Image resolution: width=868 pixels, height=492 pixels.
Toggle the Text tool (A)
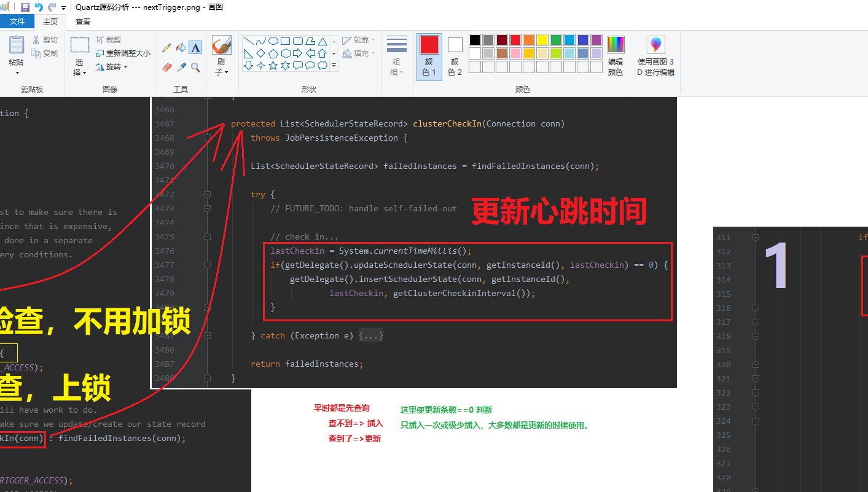pyautogui.click(x=195, y=47)
